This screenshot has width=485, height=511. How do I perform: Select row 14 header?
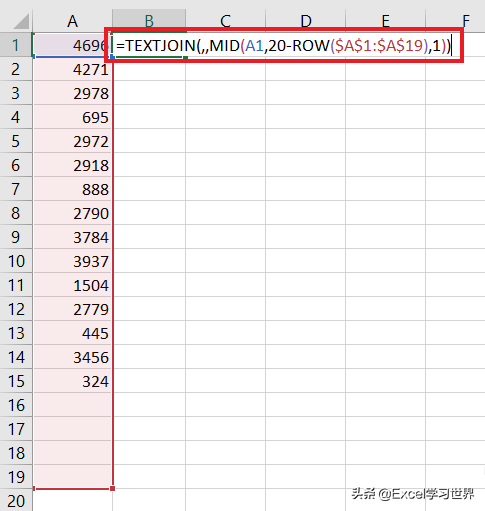16,357
